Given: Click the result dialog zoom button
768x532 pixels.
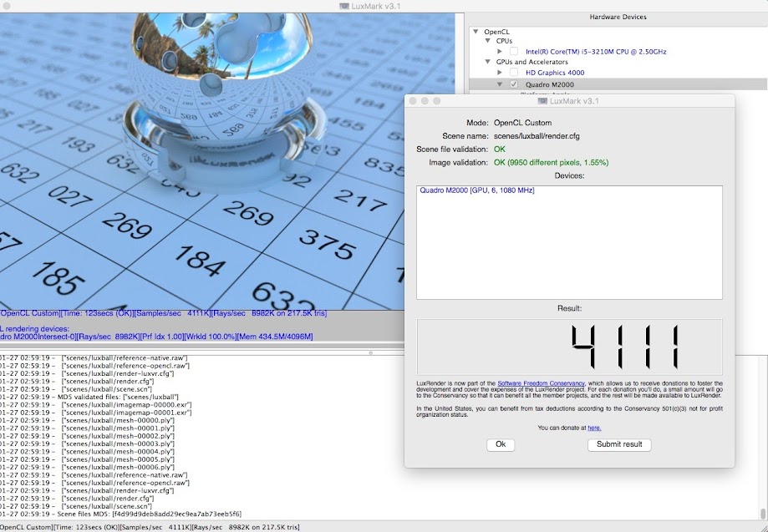Looking at the screenshot, I should click(437, 101).
